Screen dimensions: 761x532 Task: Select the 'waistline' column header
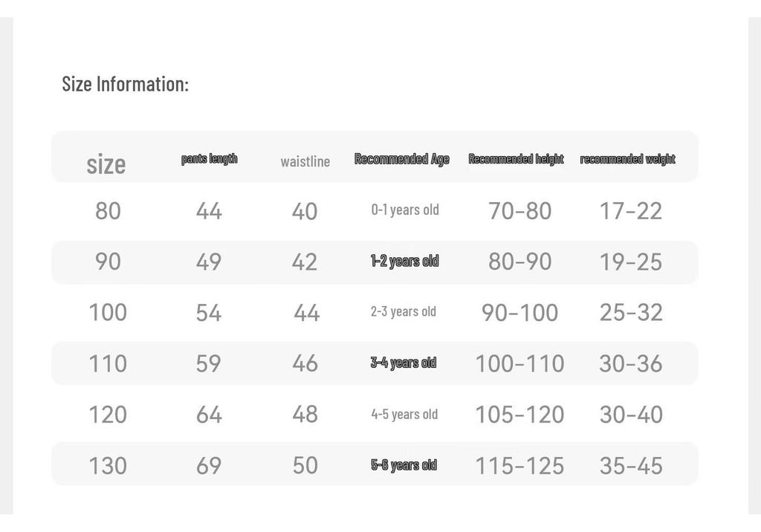click(305, 161)
